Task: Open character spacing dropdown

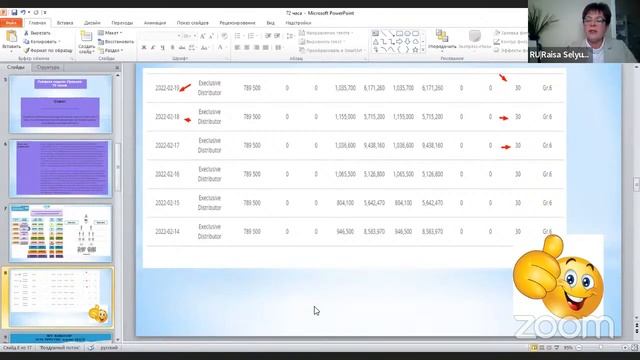Action: tap(192, 48)
